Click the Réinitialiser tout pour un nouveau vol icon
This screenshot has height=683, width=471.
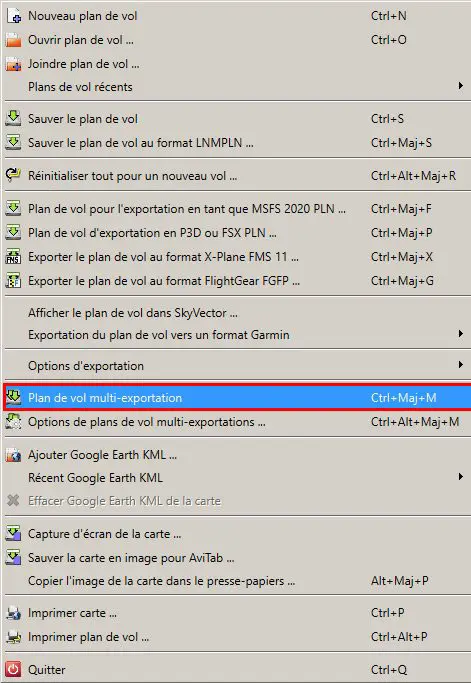pyautogui.click(x=14, y=175)
